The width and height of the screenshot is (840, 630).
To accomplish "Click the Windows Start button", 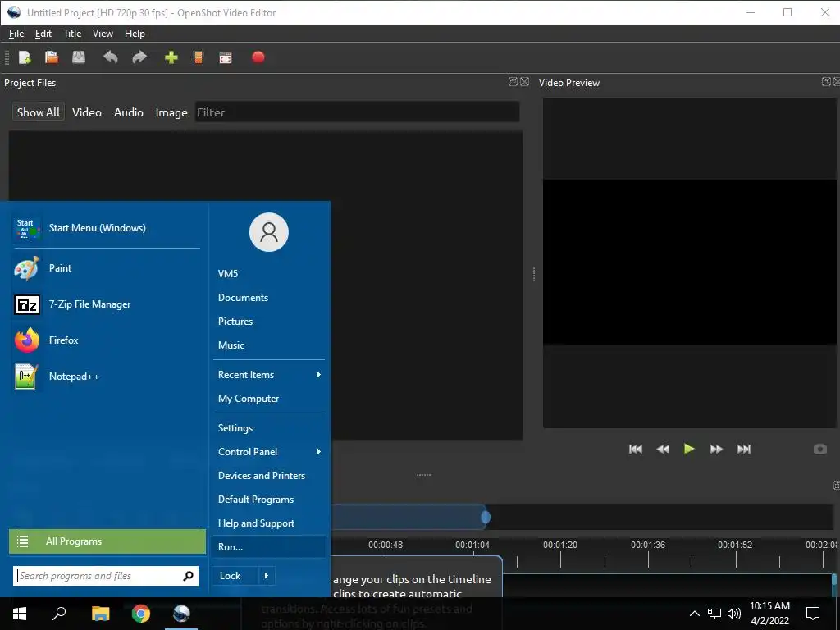I will coord(20,614).
